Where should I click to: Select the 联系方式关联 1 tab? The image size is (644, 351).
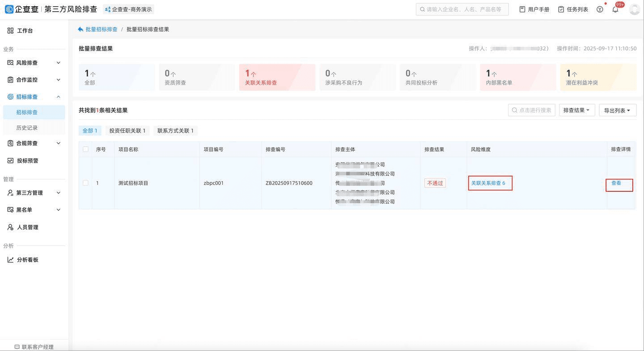(x=176, y=131)
